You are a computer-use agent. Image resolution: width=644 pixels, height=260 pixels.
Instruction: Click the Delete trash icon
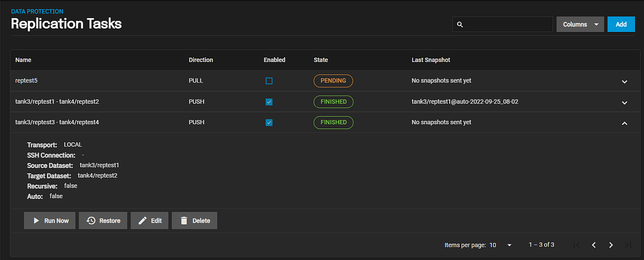(x=184, y=221)
